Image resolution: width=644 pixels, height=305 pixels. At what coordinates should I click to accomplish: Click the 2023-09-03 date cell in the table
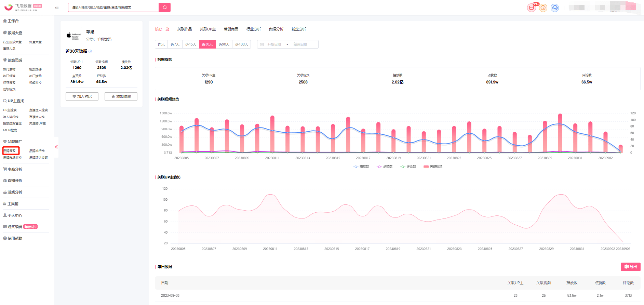[x=170, y=295]
